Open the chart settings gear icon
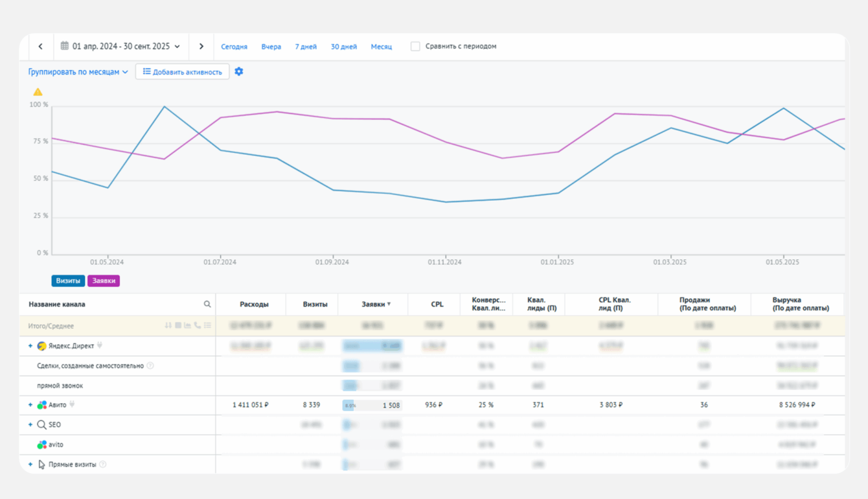Viewport: 868px width, 499px height. click(x=239, y=72)
